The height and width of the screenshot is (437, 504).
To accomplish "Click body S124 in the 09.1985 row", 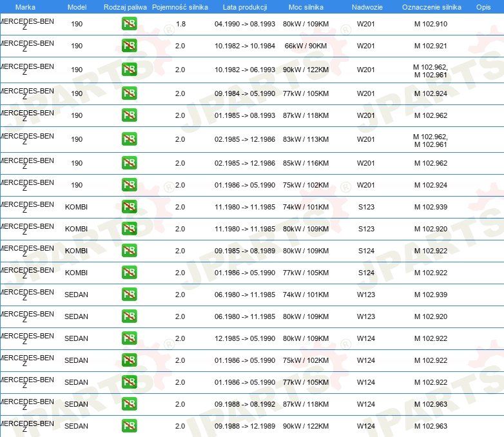I will click(366, 251).
